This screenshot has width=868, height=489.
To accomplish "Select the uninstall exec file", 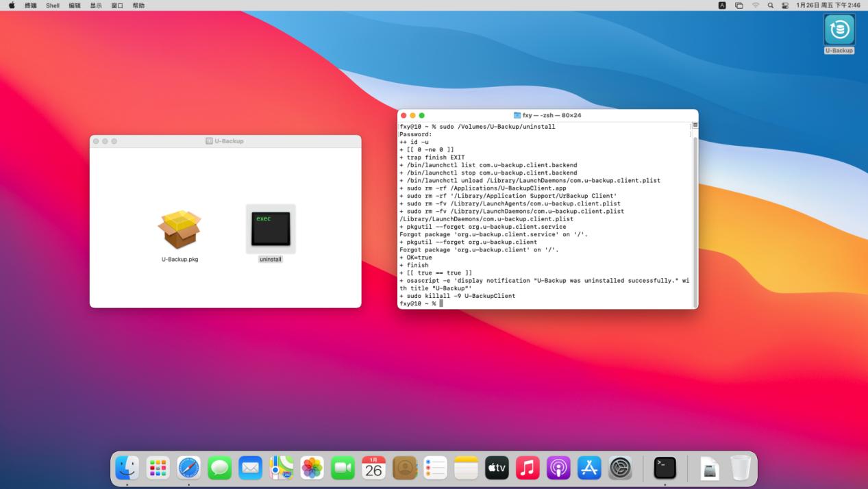I will [x=271, y=229].
